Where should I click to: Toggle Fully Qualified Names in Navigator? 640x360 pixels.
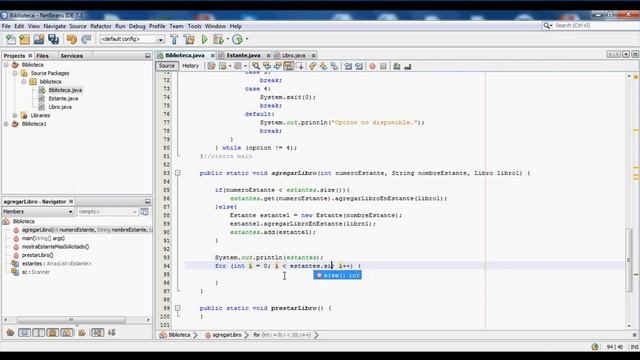pyautogui.click(x=82, y=333)
